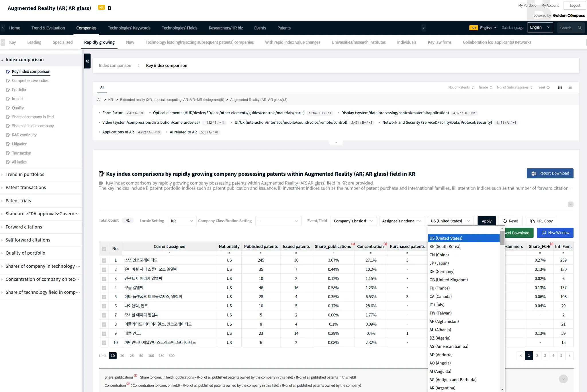Viewport: 587px width, 392px height.
Task: Check the checkbox for row 1
Action: [x=104, y=260]
